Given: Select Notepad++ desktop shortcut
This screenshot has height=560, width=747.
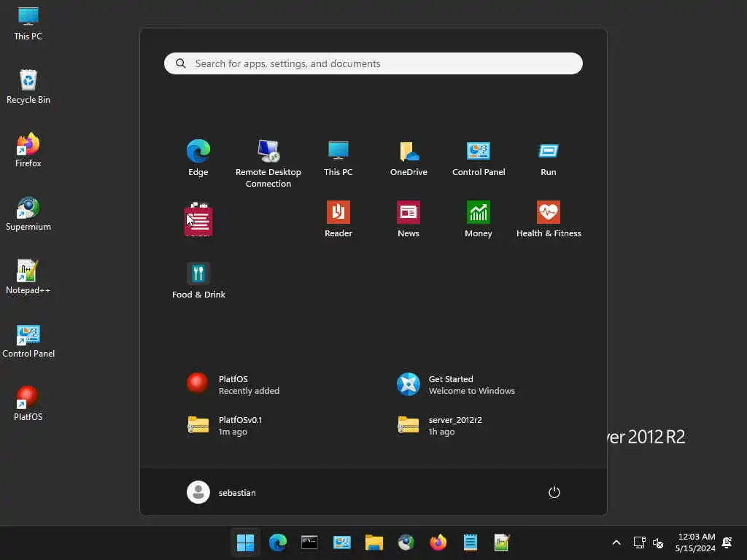Looking at the screenshot, I should (x=28, y=277).
